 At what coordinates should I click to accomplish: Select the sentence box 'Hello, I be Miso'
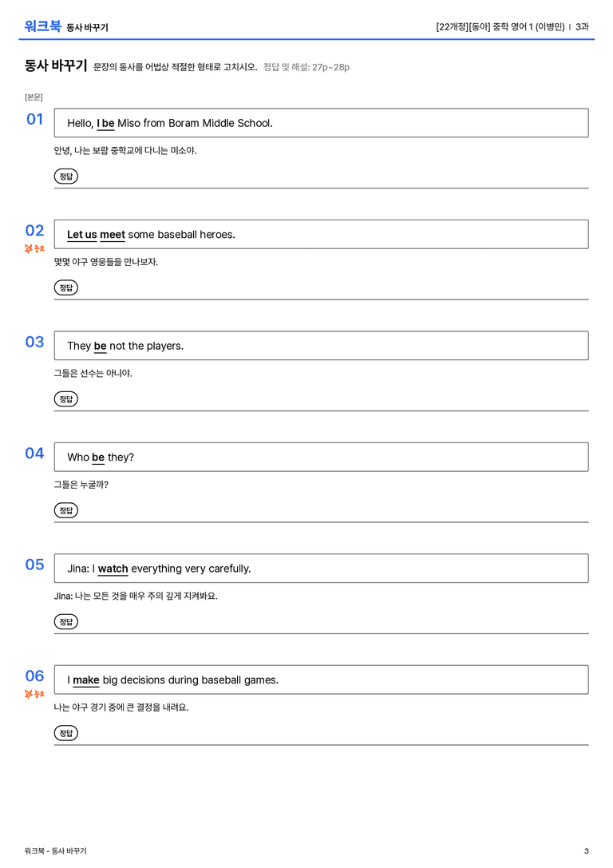click(x=321, y=123)
